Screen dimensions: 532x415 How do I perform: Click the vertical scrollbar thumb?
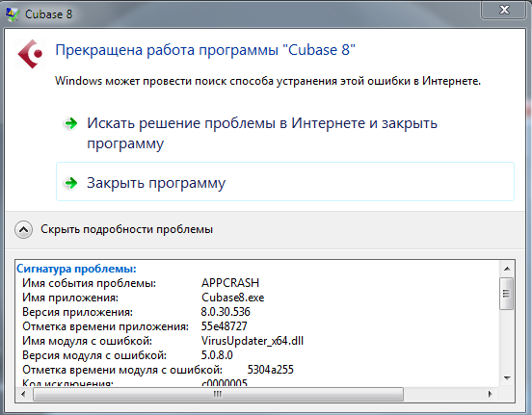pyautogui.click(x=507, y=294)
